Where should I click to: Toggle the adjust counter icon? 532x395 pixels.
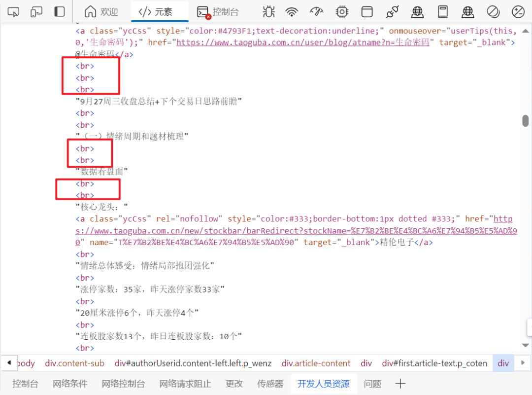[517, 11]
